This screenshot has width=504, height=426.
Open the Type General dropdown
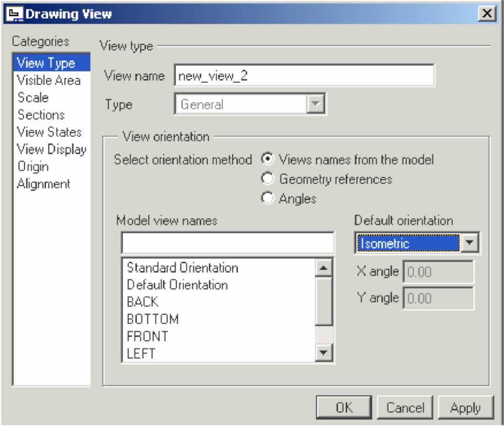[x=250, y=104]
